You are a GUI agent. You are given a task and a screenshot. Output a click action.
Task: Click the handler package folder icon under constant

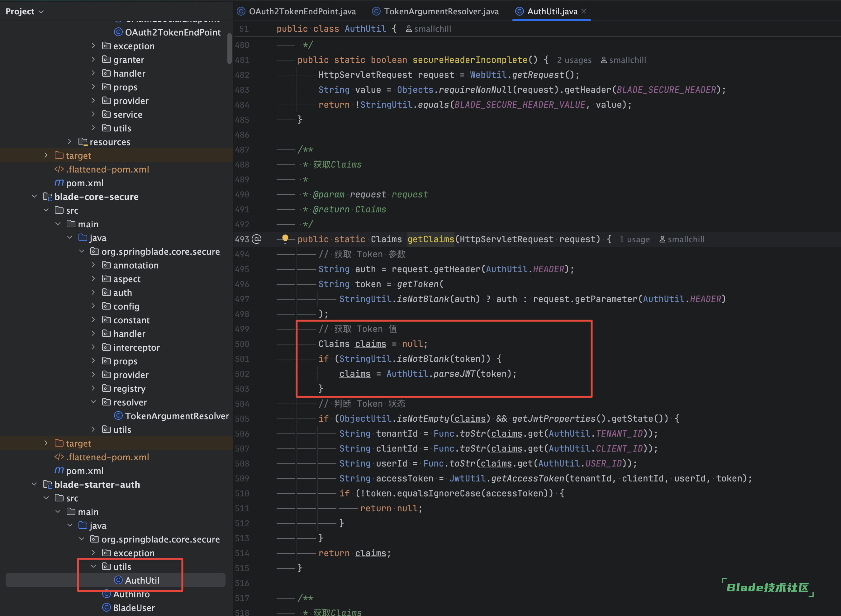107,333
